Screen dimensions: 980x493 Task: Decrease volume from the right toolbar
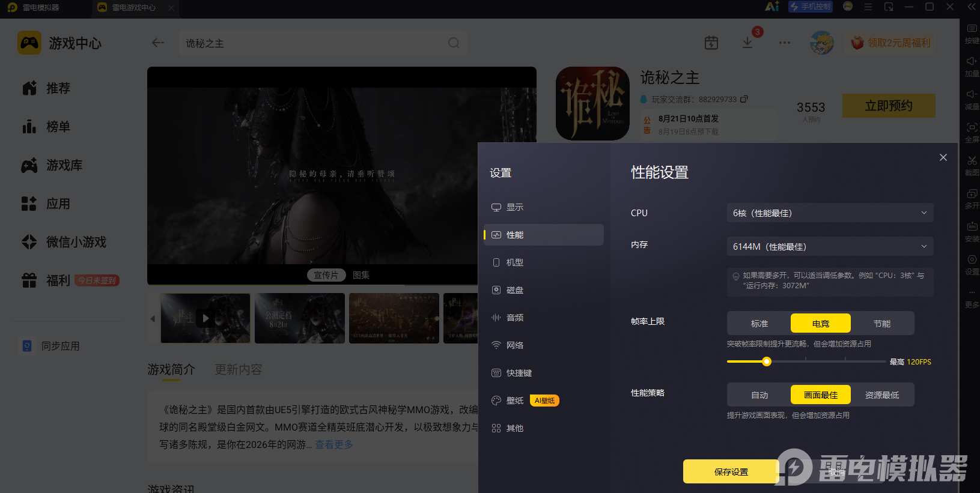tap(972, 100)
